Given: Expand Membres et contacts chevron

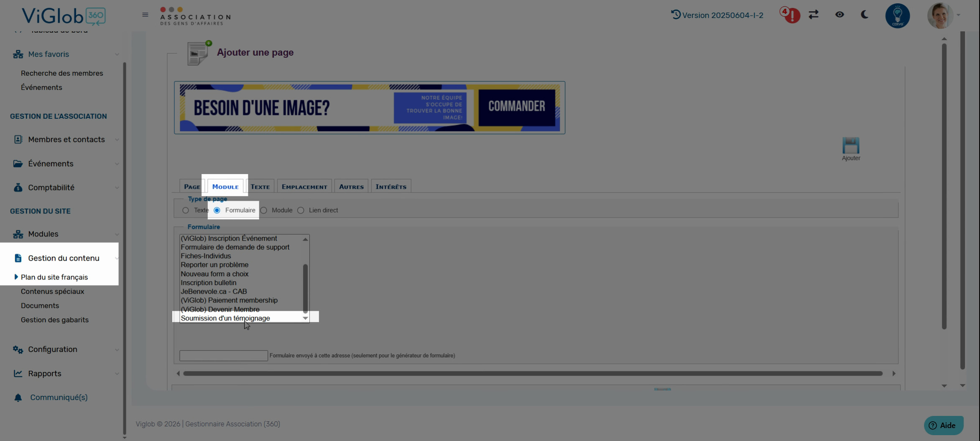Looking at the screenshot, I should pos(117,140).
